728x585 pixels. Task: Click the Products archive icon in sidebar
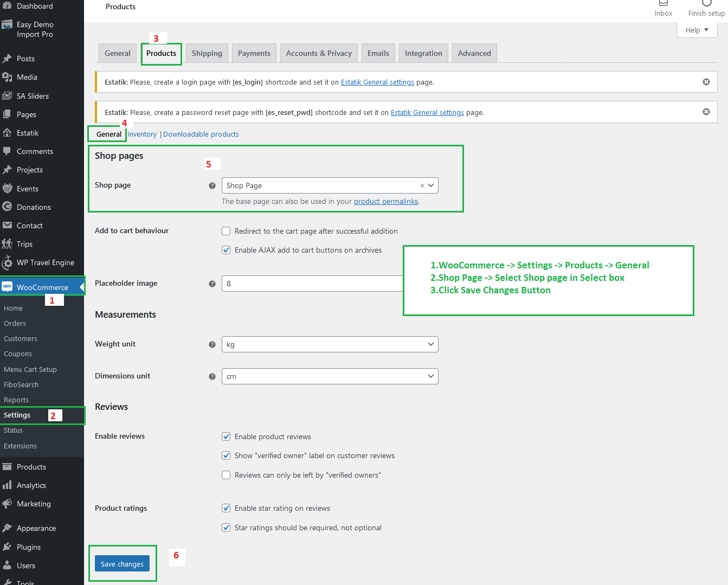pos(7,467)
